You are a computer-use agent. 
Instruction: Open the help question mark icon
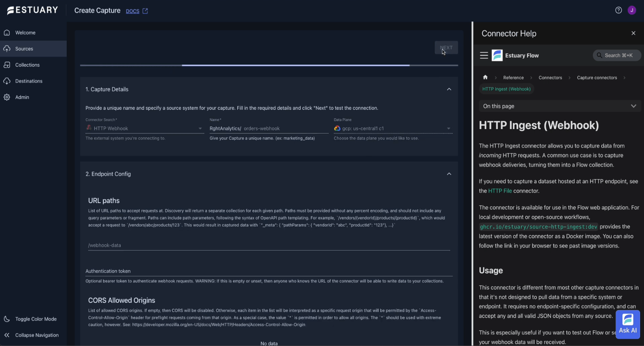point(618,10)
